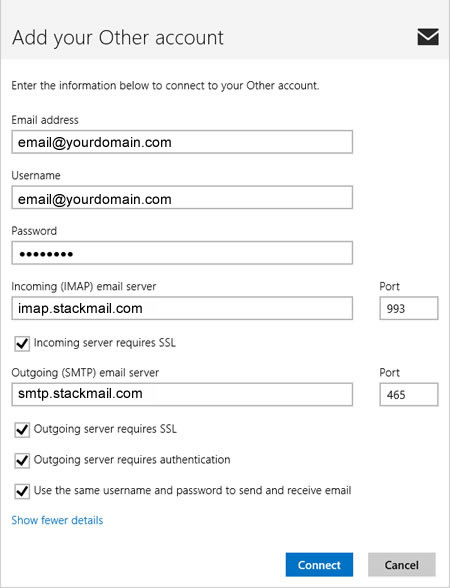The height and width of the screenshot is (588, 450).
Task: Click the Outgoing server requires SSL label
Action: click(x=105, y=429)
